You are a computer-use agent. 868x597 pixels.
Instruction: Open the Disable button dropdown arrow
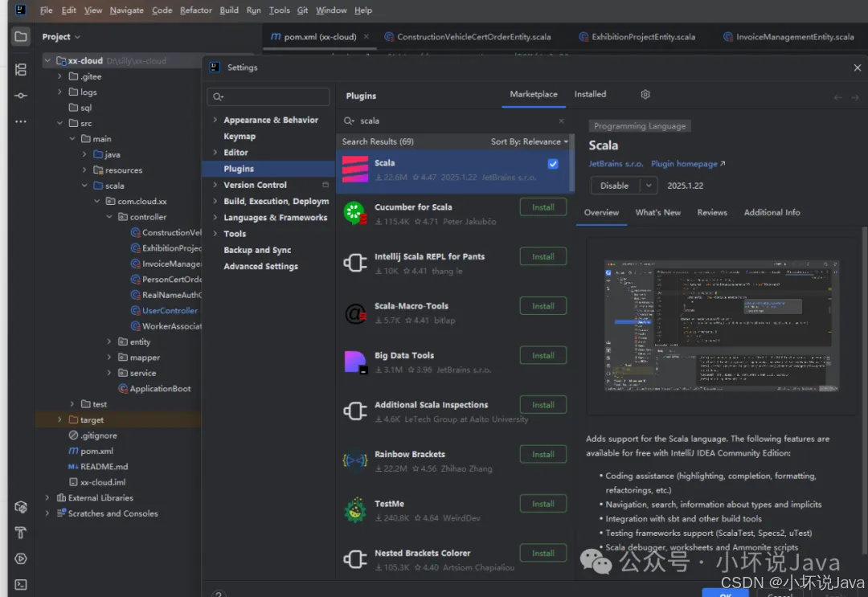pyautogui.click(x=649, y=186)
